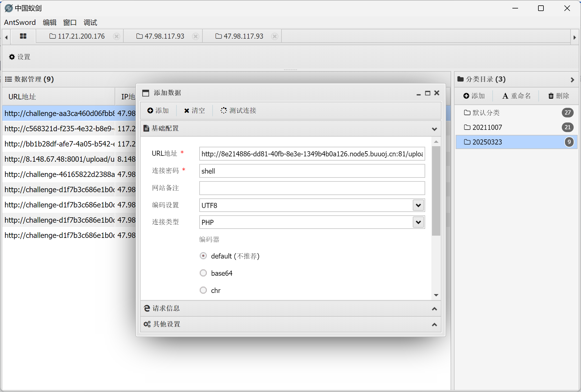
Task: Expand the 请求信息 section
Action: [x=434, y=308]
